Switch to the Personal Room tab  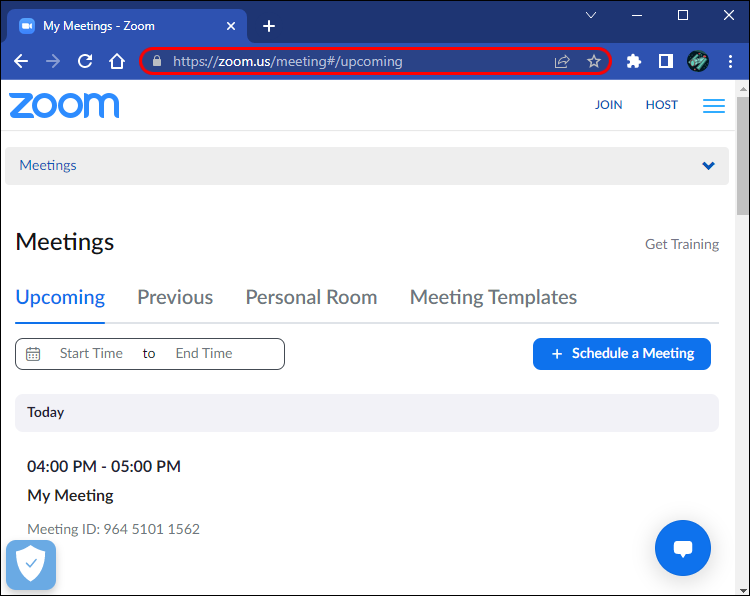311,297
